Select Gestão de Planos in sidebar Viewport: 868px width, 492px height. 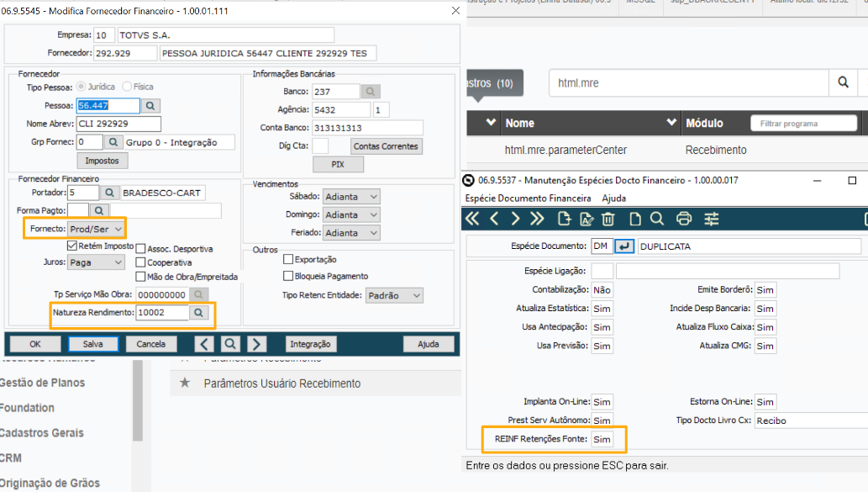(43, 383)
